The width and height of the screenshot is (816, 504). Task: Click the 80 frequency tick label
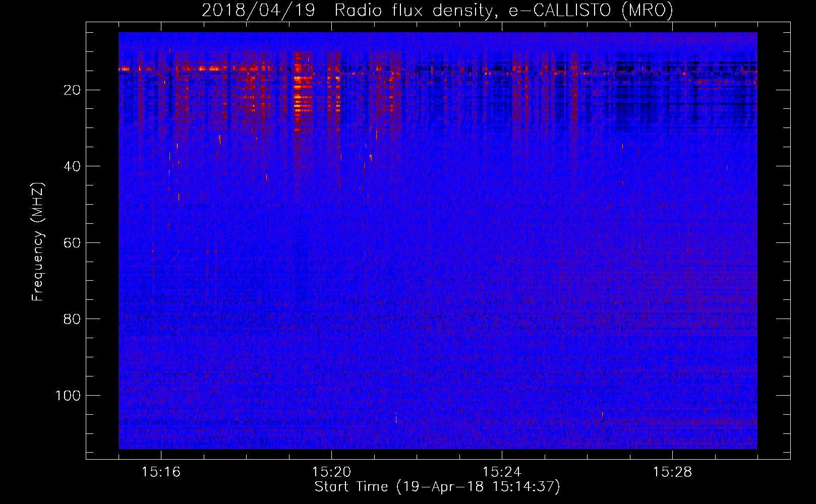click(72, 319)
